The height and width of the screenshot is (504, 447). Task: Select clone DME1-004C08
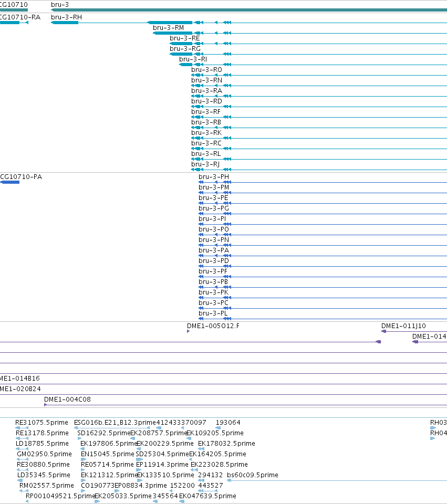67,400
